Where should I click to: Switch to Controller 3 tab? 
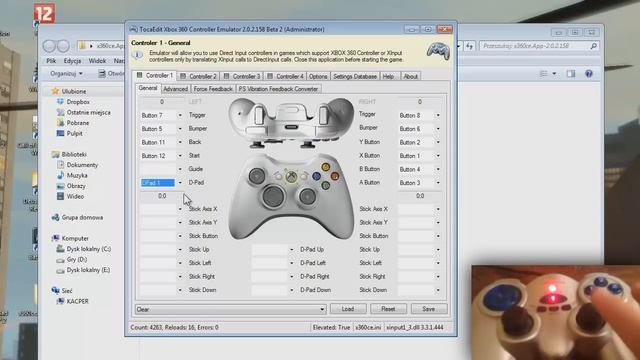(242, 76)
